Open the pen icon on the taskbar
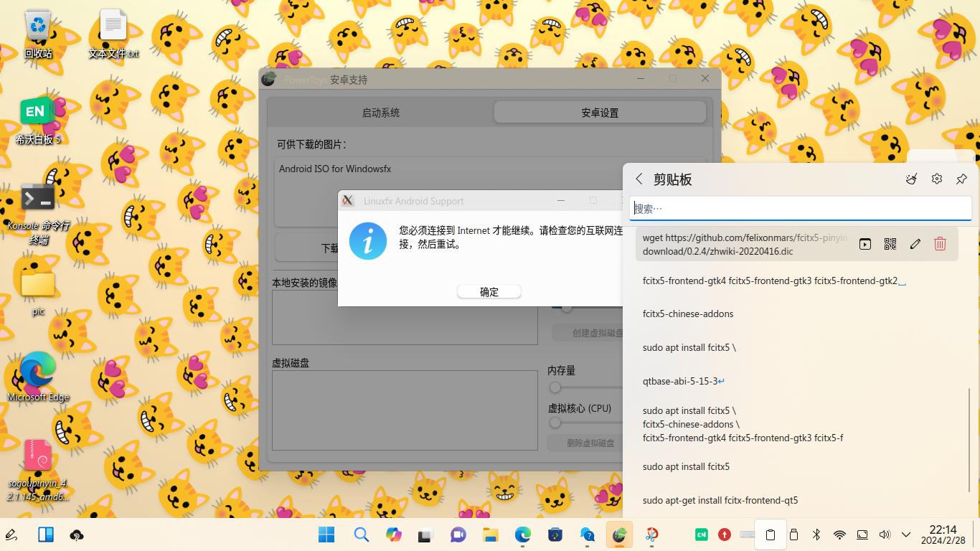The image size is (980, 551). click(x=11, y=534)
